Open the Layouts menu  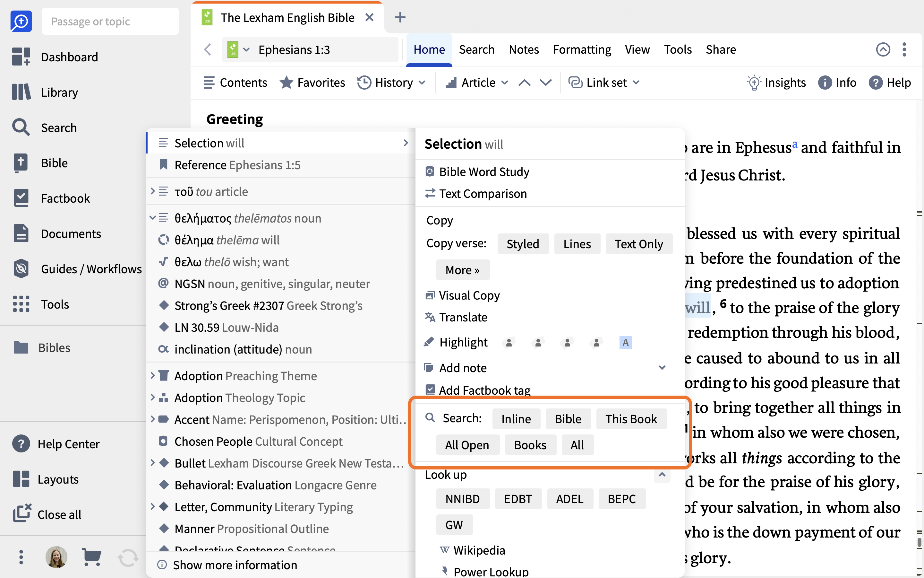tap(46, 479)
